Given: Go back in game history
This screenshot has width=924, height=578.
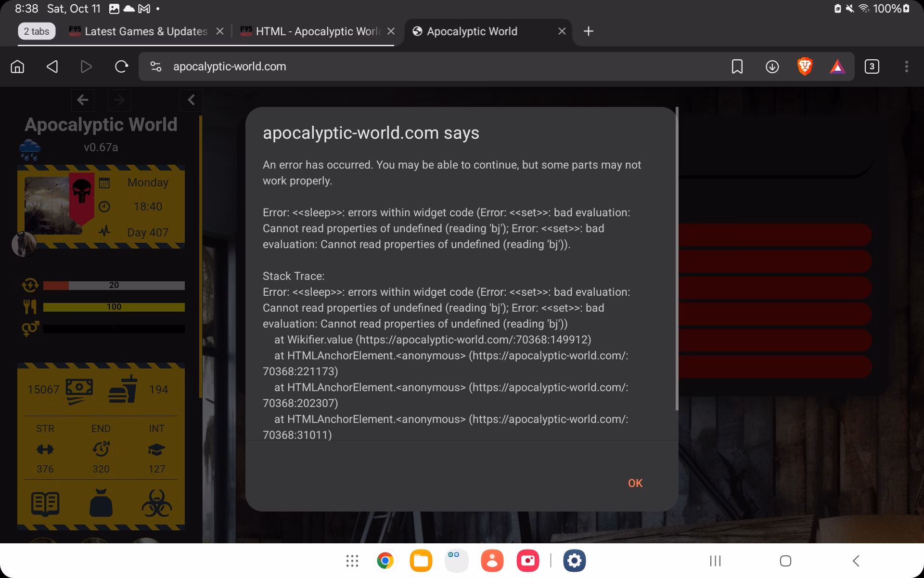Looking at the screenshot, I should click(x=83, y=100).
